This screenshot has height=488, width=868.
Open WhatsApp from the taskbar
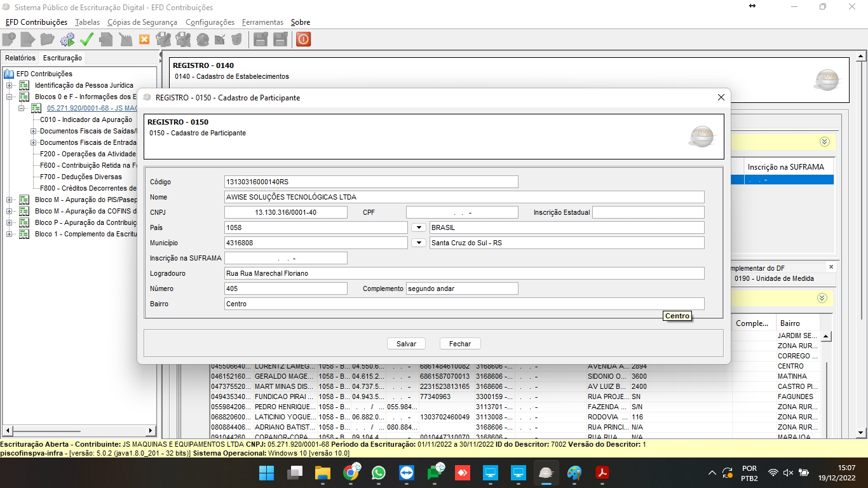click(x=379, y=473)
